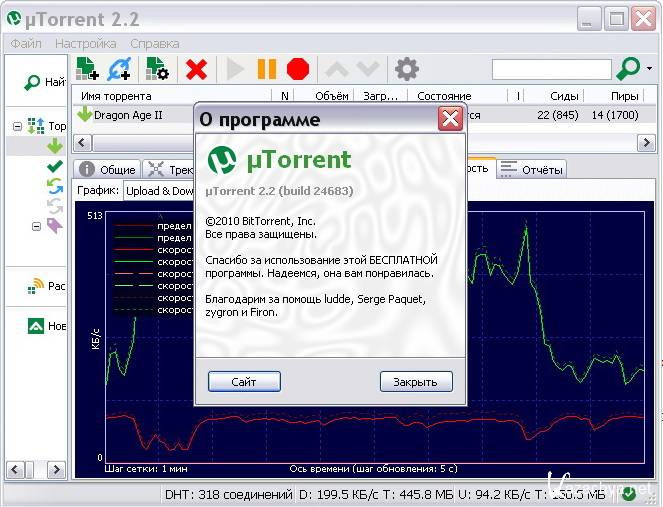Image resolution: width=663 pixels, height=507 pixels.
Task: Click the Сайт button in About dialog
Action: coord(244,382)
